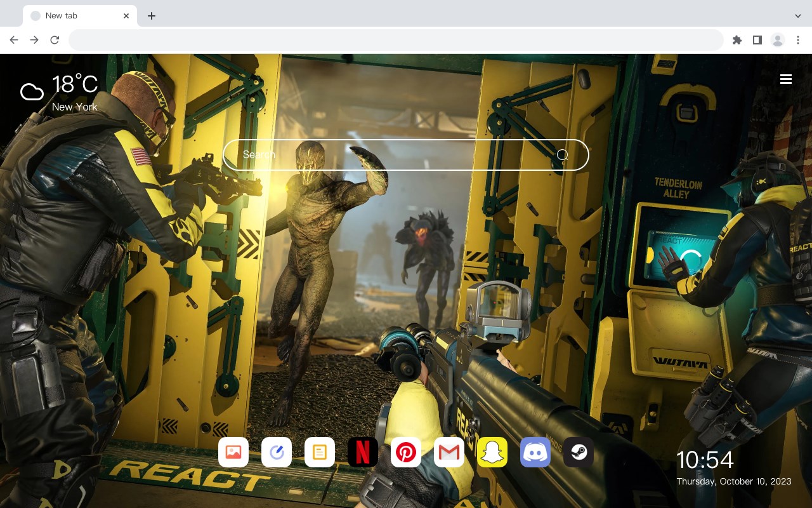Launch the Pinterest shortcut

pos(406,452)
